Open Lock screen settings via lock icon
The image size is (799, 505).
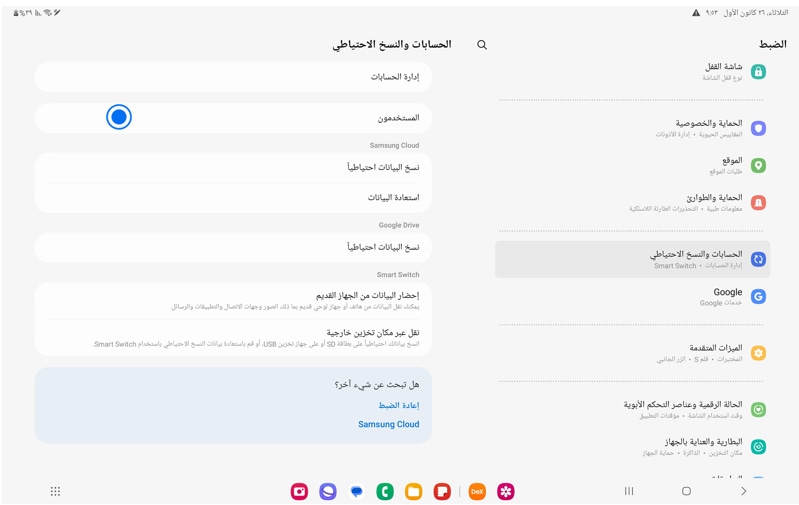click(758, 72)
